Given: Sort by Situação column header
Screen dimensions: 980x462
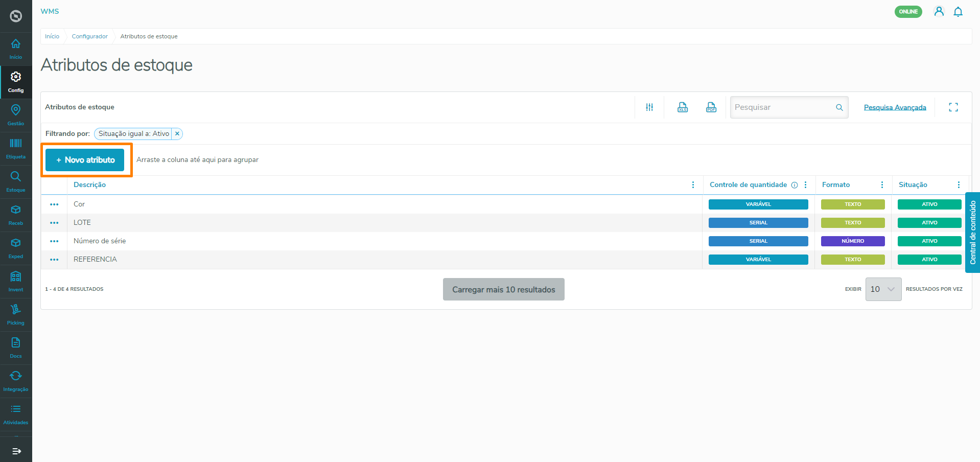Looking at the screenshot, I should point(913,185).
